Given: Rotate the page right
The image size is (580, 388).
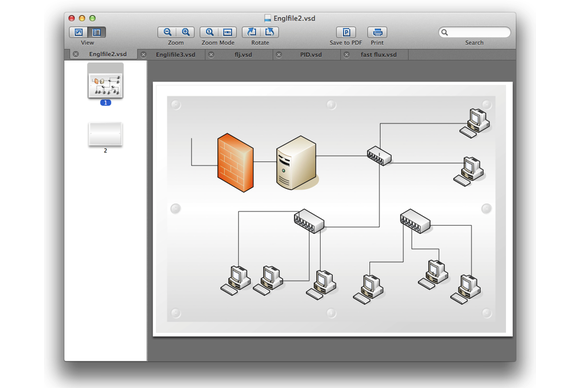Looking at the screenshot, I should (x=269, y=32).
